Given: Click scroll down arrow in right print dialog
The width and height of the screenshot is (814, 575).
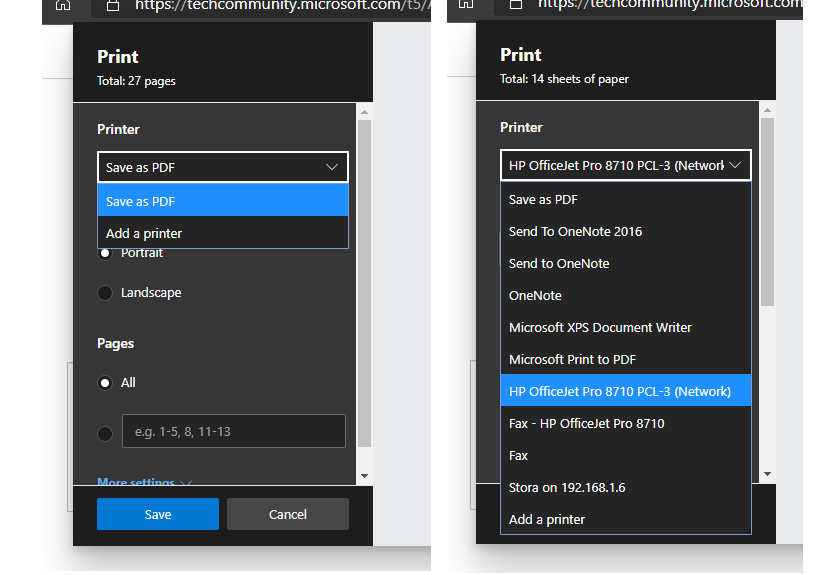Looking at the screenshot, I should [767, 474].
